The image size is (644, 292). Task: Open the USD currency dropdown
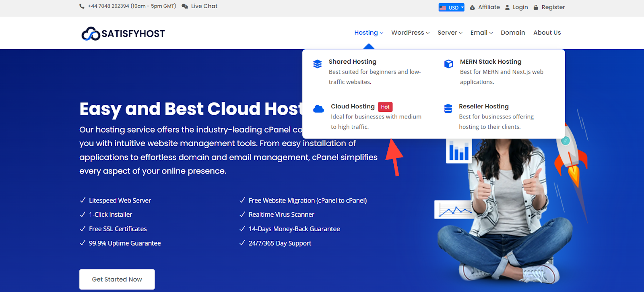pyautogui.click(x=452, y=7)
